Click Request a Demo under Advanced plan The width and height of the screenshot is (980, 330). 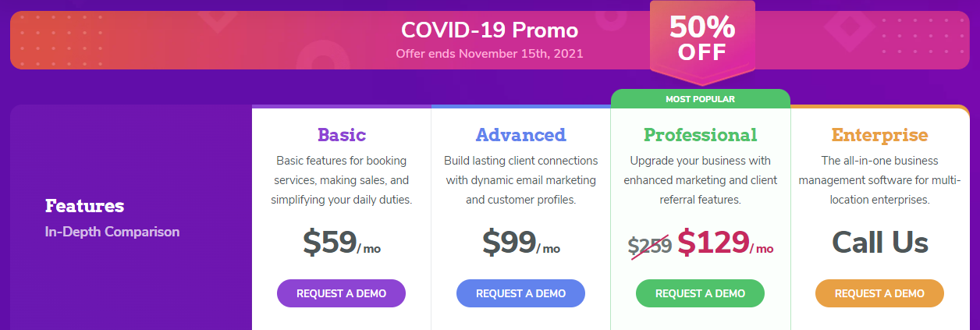point(520,293)
